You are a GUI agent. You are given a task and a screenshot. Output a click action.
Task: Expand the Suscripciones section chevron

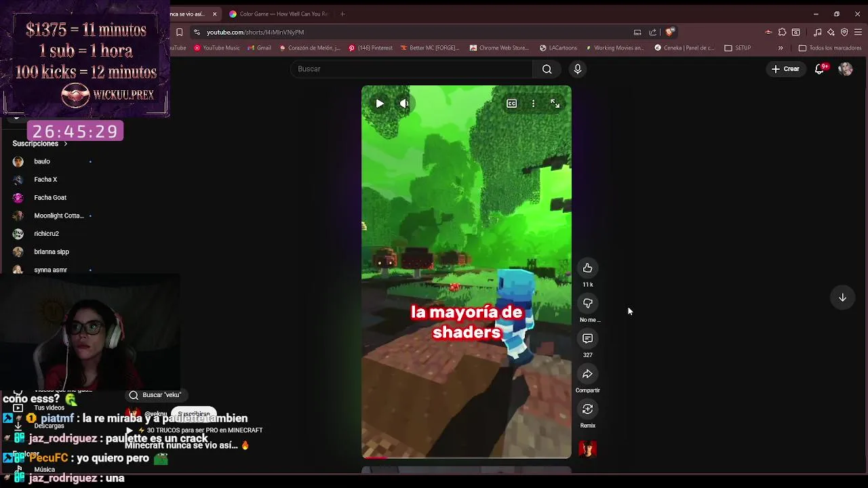coord(65,144)
